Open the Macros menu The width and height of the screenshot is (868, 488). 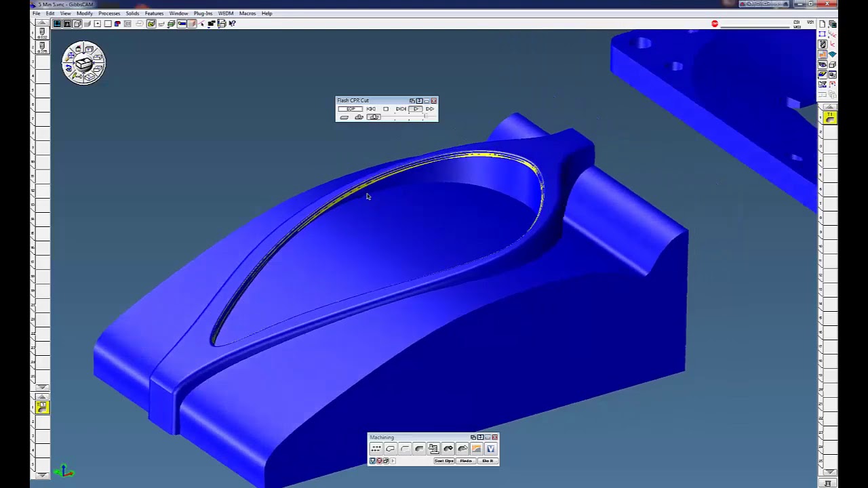pyautogui.click(x=247, y=14)
